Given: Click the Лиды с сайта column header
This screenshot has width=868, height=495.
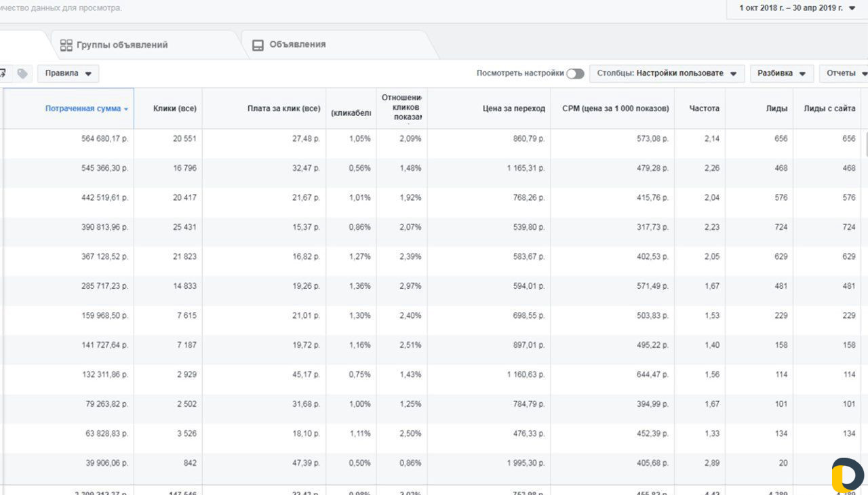Looking at the screenshot, I should click(829, 108).
